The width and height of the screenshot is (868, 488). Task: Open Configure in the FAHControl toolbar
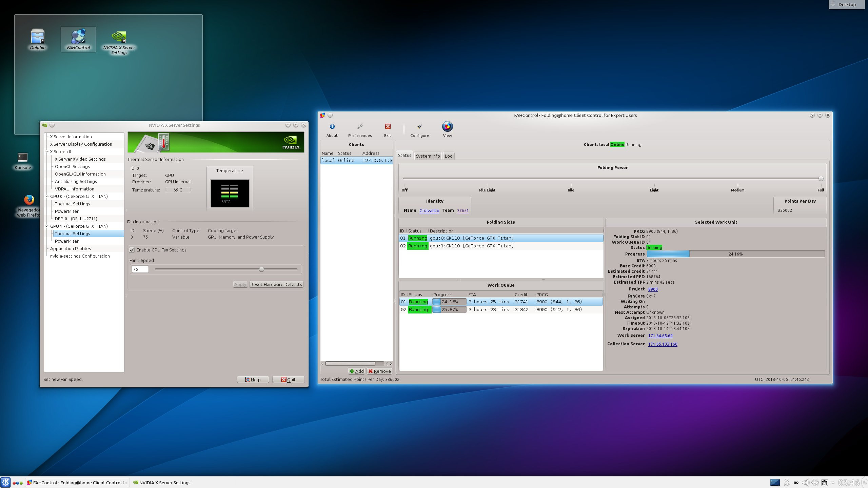point(419,130)
